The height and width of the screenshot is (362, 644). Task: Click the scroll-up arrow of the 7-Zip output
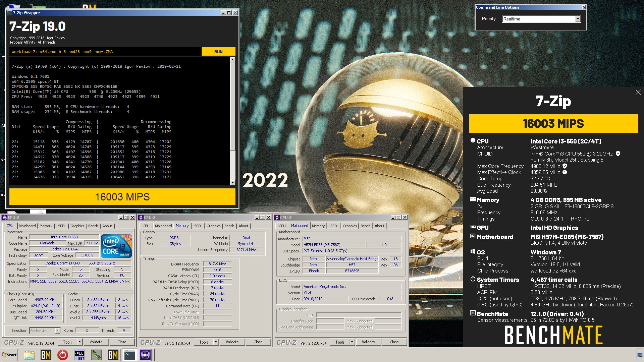click(232, 60)
